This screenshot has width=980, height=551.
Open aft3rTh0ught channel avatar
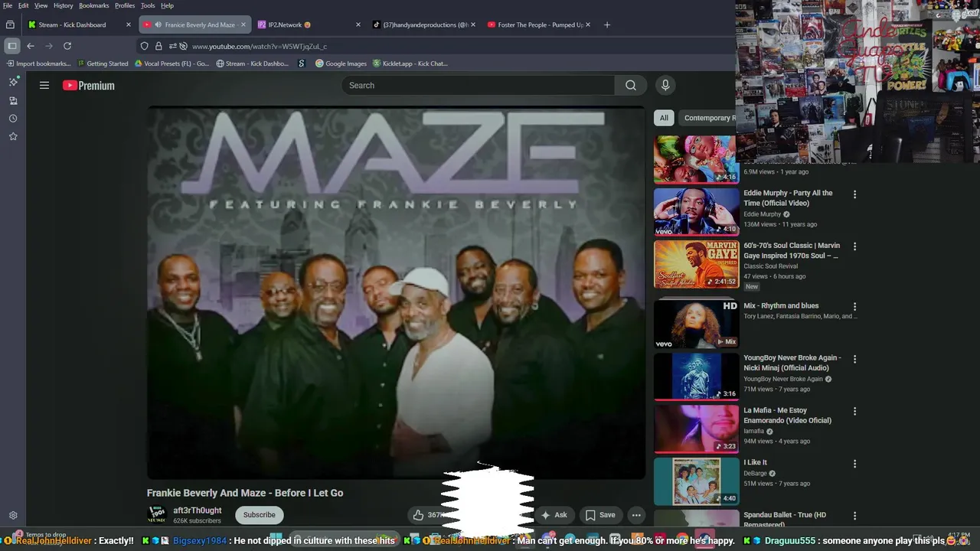[x=157, y=515]
